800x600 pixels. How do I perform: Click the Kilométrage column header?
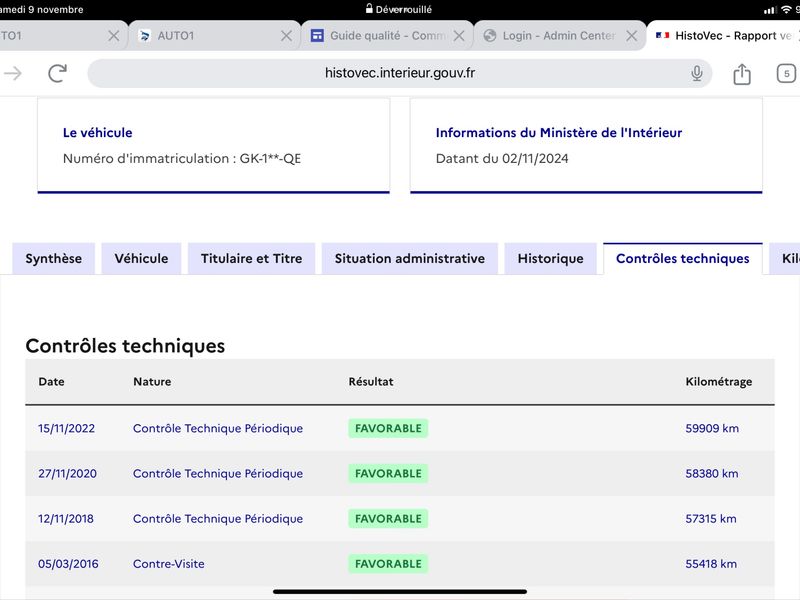718,382
